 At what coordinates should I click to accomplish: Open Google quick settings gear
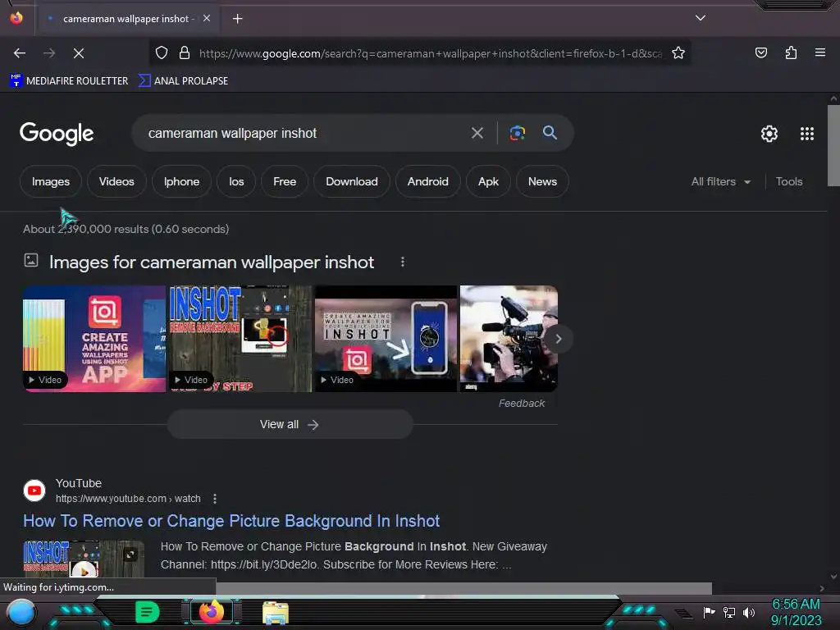click(769, 134)
